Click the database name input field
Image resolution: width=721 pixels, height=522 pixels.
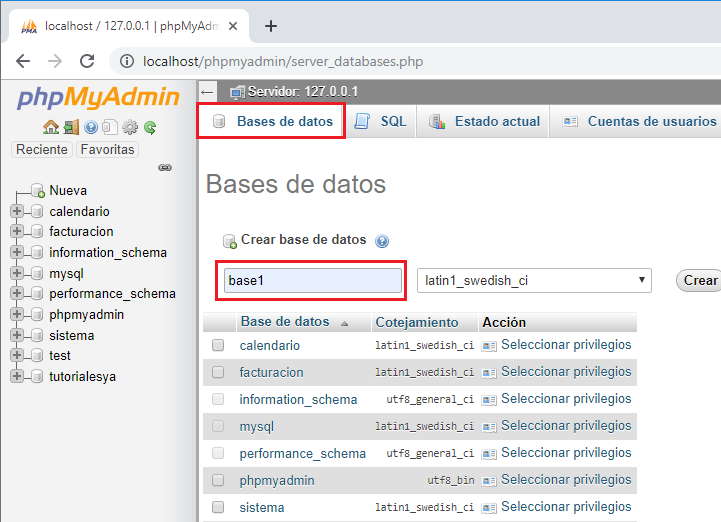(x=313, y=281)
